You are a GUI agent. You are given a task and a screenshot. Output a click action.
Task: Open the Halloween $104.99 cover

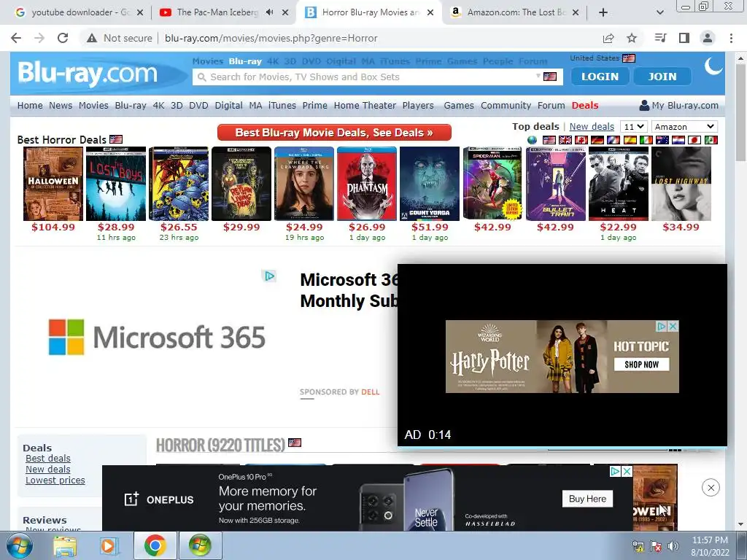(53, 184)
